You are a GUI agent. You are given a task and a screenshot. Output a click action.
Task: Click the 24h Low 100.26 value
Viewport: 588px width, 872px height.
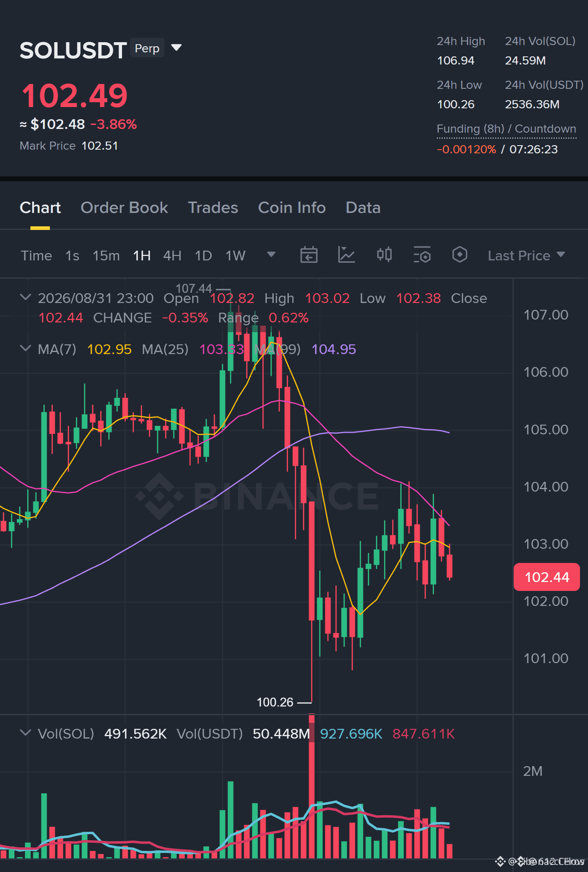(456, 104)
